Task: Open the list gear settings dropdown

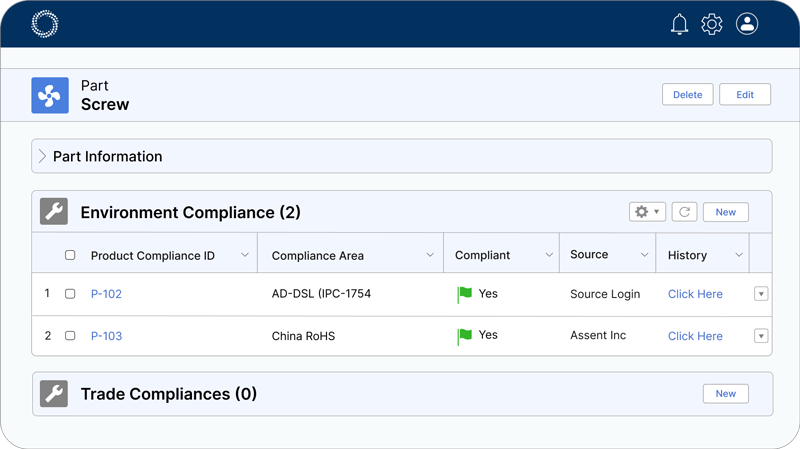Action: 647,212
